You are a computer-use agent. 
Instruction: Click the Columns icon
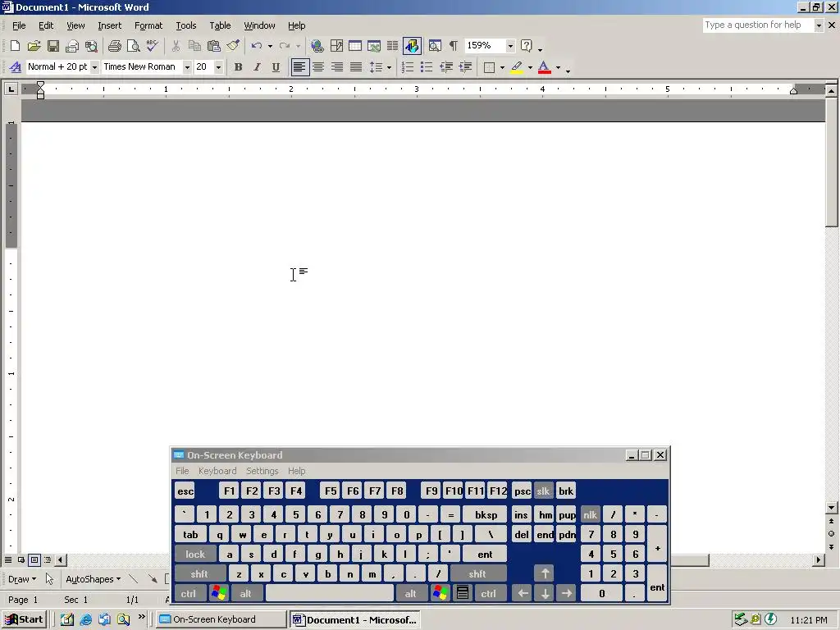(393, 46)
